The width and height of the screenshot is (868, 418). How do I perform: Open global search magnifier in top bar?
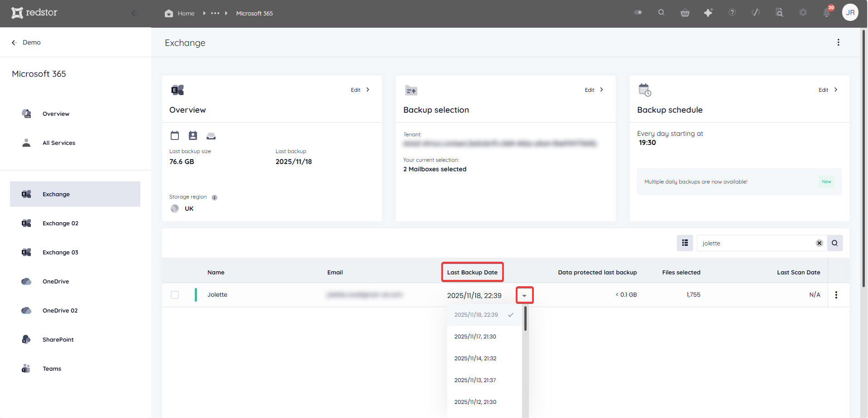click(661, 13)
